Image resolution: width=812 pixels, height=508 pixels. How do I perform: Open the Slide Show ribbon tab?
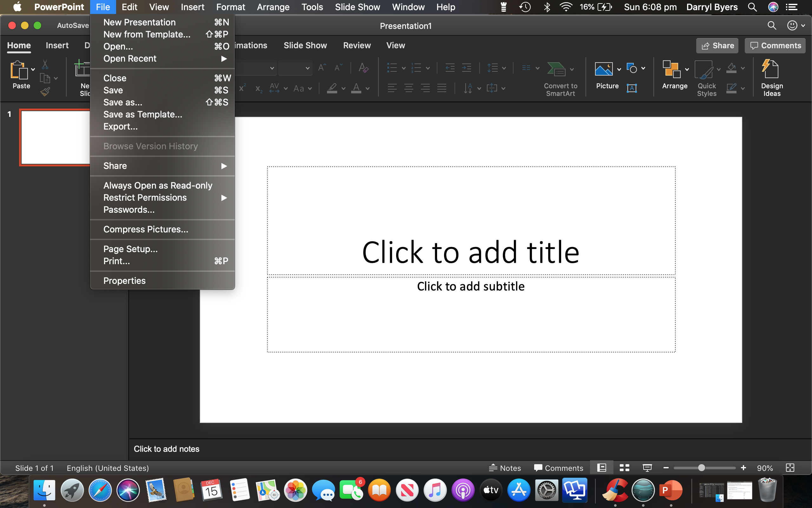point(305,45)
